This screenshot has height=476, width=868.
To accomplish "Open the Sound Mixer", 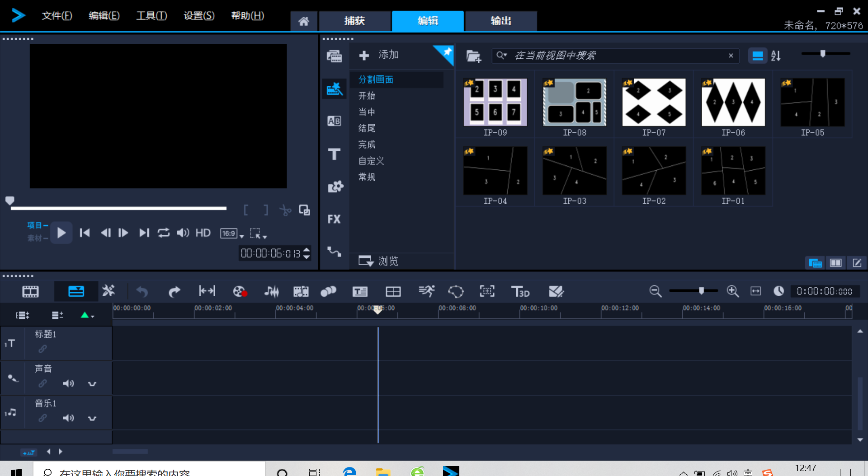I will click(x=272, y=292).
